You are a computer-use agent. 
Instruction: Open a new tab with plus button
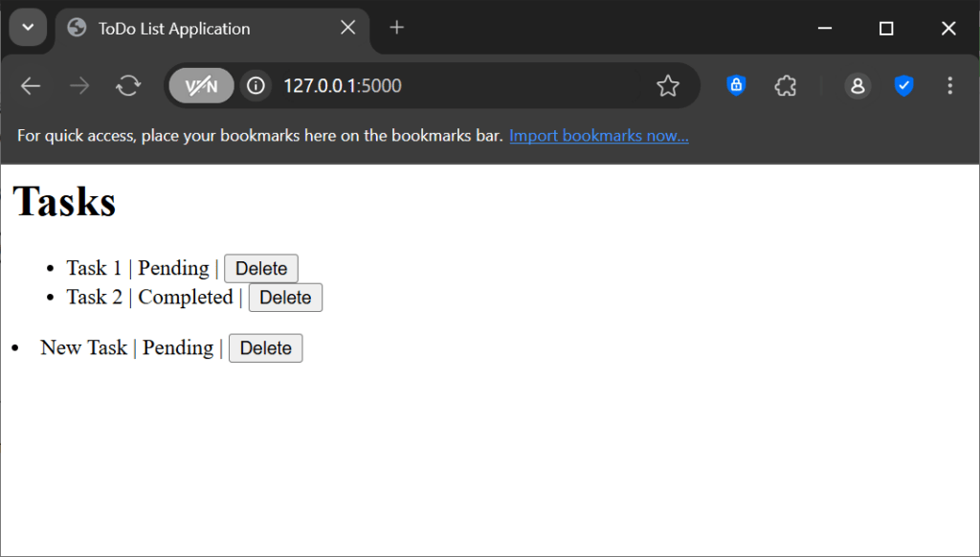coord(397,28)
